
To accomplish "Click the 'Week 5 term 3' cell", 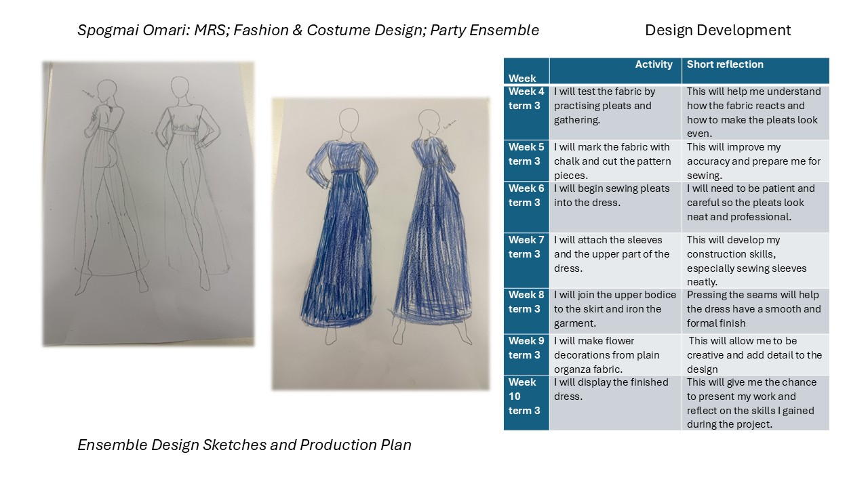I will point(526,155).
